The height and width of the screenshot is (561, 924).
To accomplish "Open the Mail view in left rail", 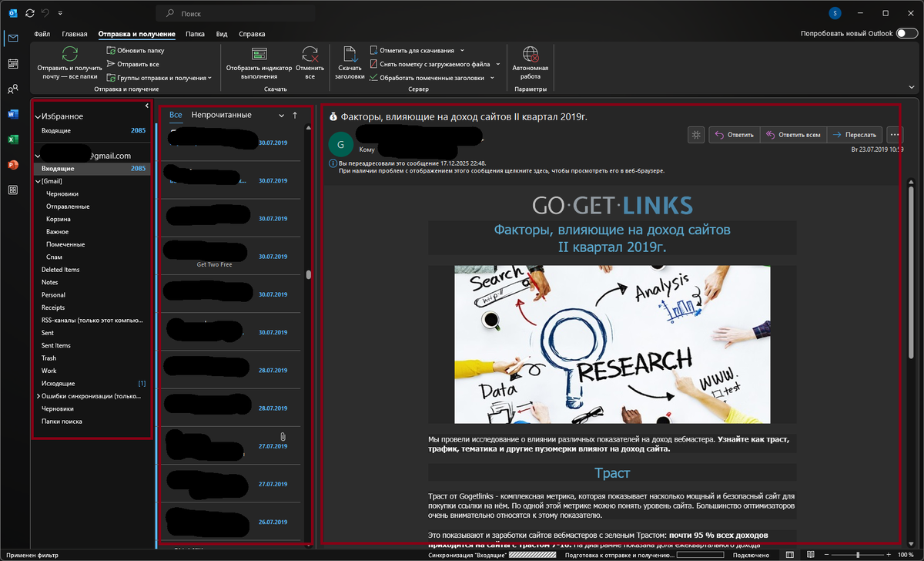I will pos(13,39).
